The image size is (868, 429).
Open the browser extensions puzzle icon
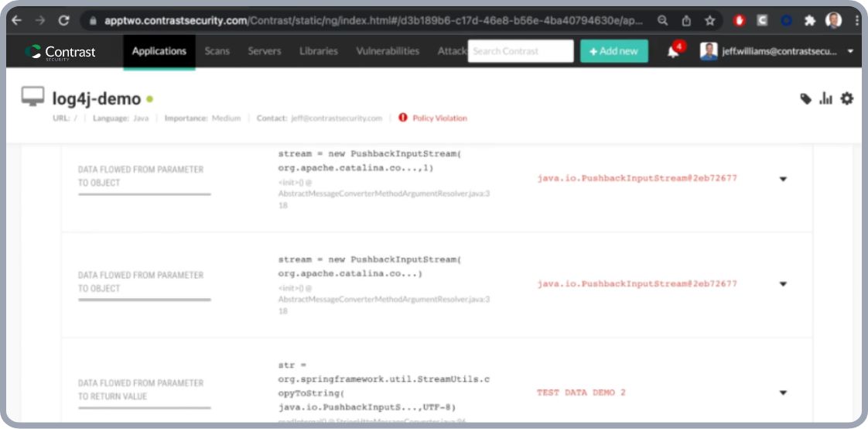(810, 21)
